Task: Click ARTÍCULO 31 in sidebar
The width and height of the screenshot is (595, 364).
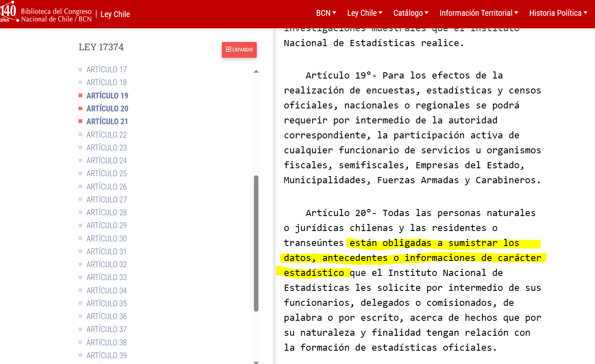Action: (106, 251)
